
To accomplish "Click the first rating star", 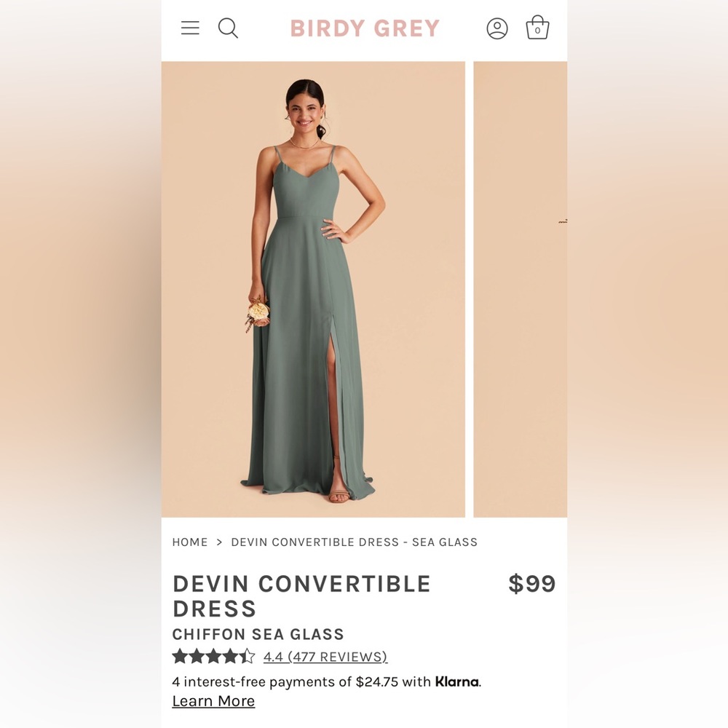I will 178,656.
